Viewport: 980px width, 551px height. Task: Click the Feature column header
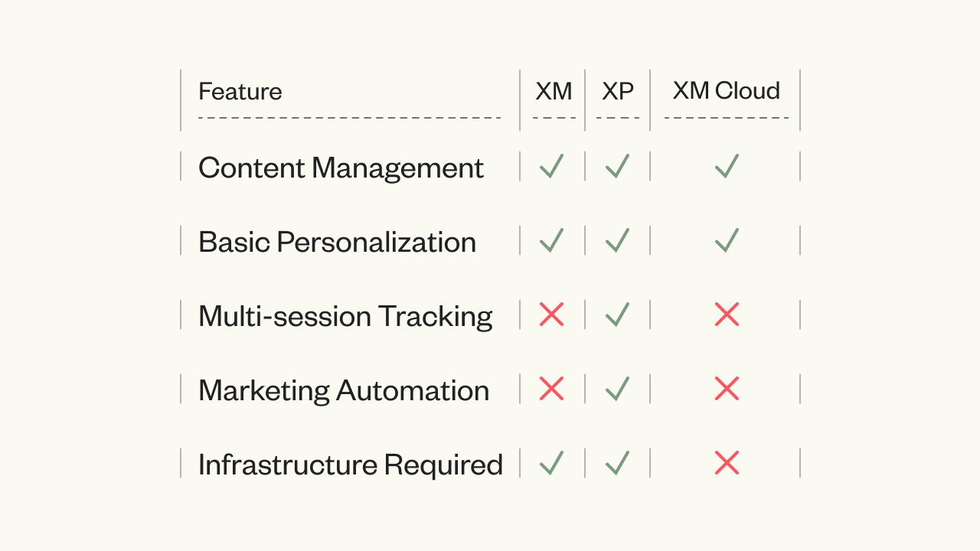point(240,92)
